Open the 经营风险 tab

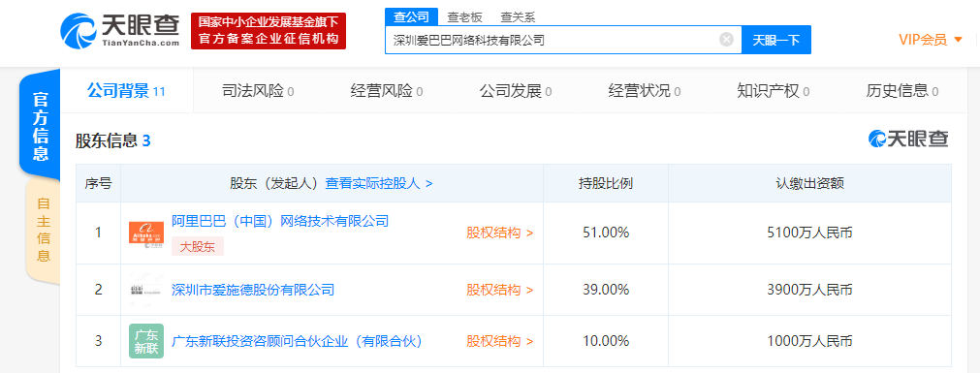387,91
